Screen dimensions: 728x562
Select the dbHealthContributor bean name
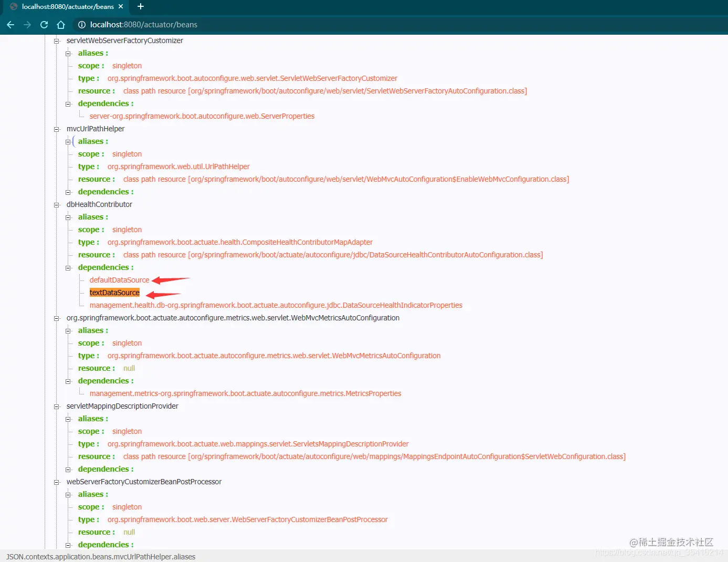click(x=99, y=204)
